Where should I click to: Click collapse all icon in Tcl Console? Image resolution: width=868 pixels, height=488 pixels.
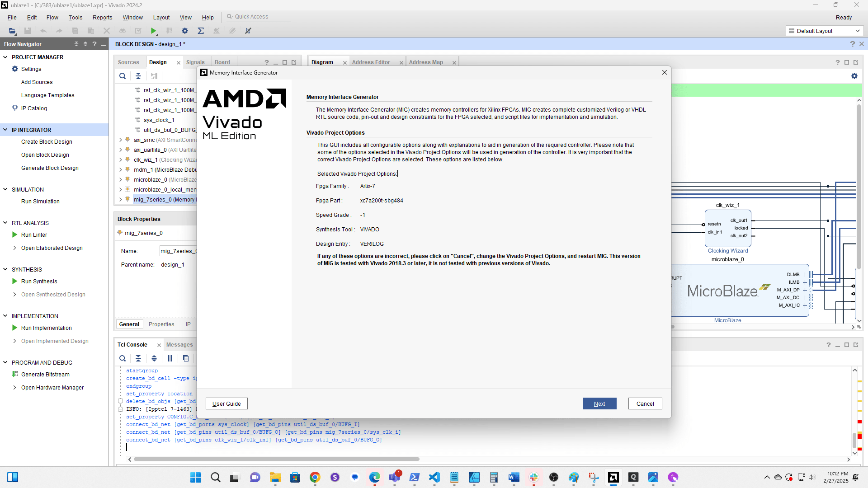tap(138, 358)
